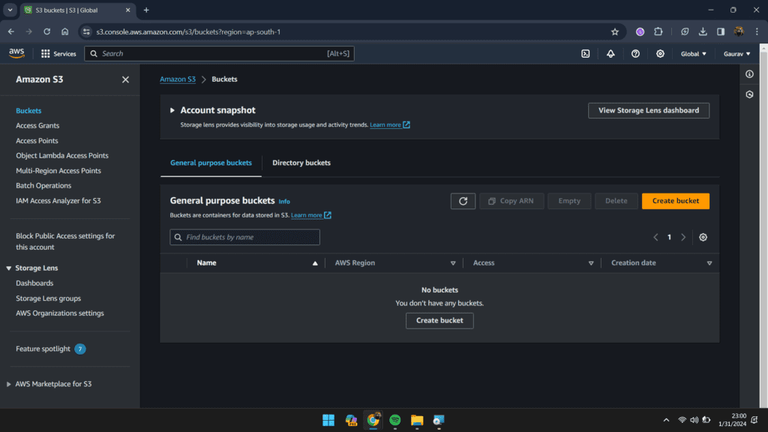Open AWS Organizations settings

tap(60, 313)
